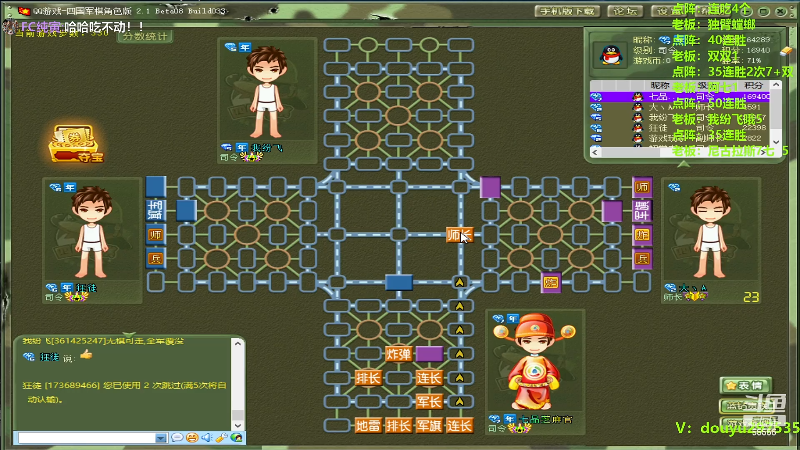This screenshot has width=800, height=450.
Task: Toggle the chat sound speaker icon
Action: pos(206,438)
